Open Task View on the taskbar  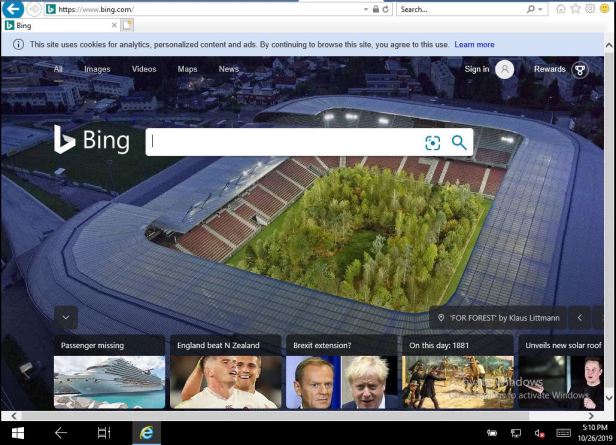click(x=103, y=432)
